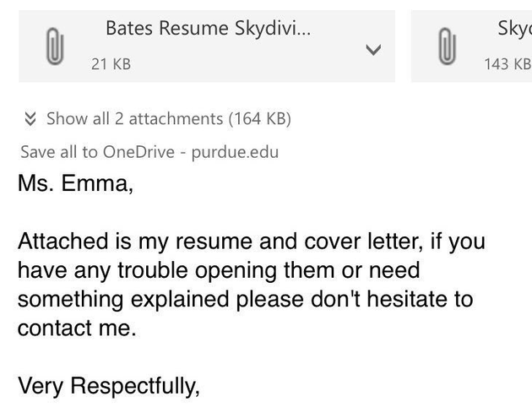The height and width of the screenshot is (418, 532).
Task: Click the words contact me in the email
Action: click(x=77, y=328)
